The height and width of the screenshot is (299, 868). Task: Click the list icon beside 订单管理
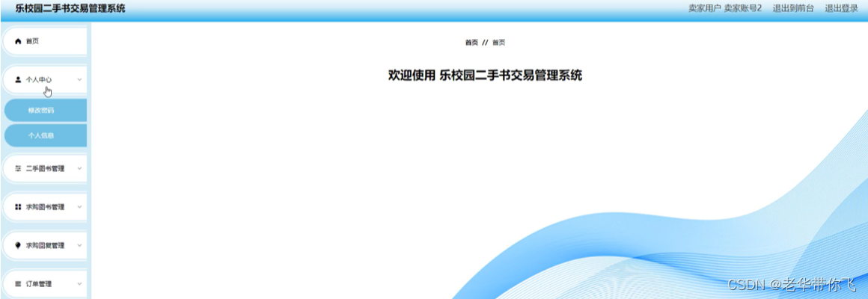point(18,283)
